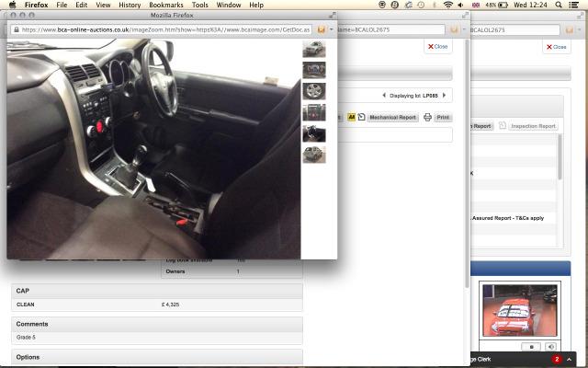
Task: Click the large car interior photo
Action: click(153, 149)
